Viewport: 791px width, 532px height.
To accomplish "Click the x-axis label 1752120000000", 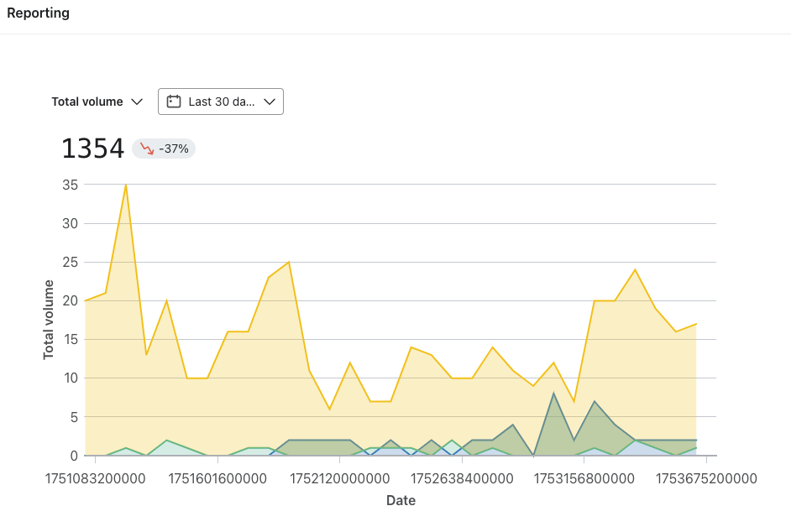I will [340, 479].
